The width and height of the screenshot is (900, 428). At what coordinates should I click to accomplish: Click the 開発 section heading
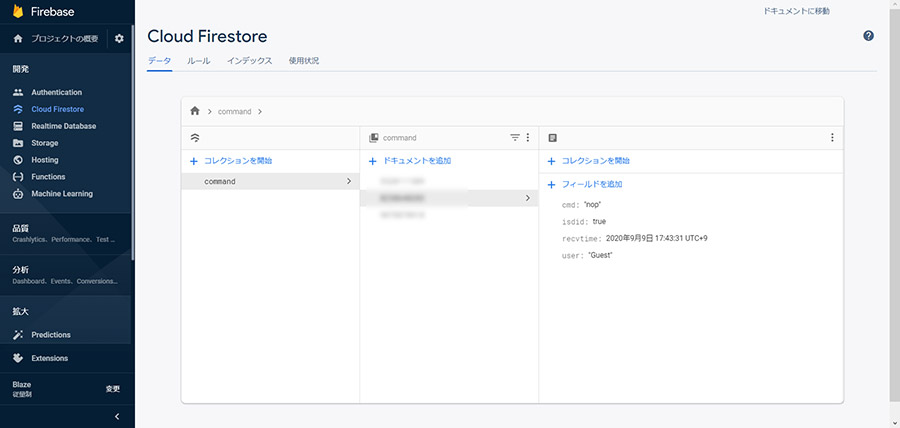pyautogui.click(x=21, y=69)
